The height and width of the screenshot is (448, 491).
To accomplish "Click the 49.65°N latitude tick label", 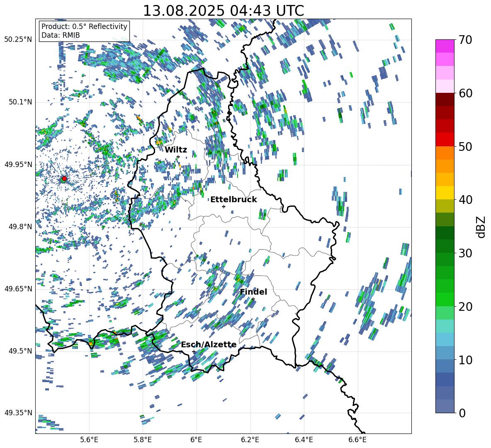I will pyautogui.click(x=18, y=289).
